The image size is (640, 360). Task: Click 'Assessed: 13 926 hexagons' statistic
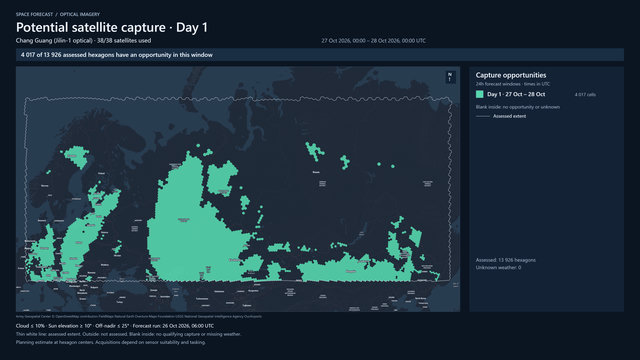click(x=506, y=260)
